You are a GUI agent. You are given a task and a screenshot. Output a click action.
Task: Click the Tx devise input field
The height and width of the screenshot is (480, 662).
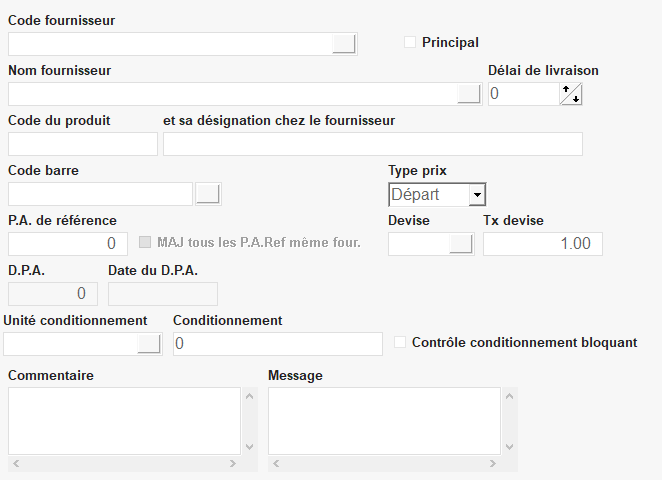coord(542,244)
